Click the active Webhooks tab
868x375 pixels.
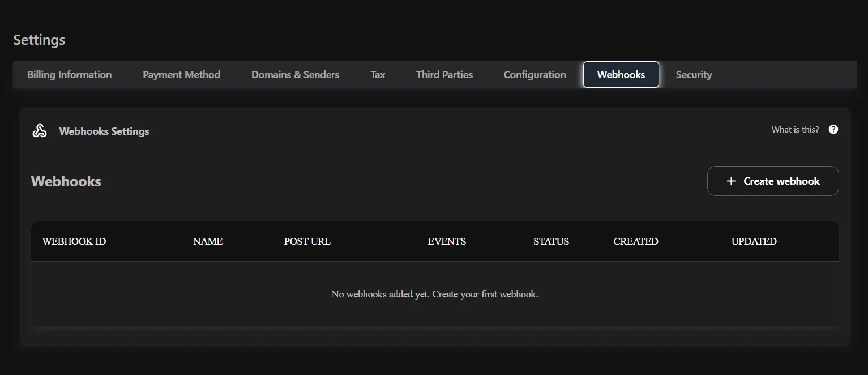621,74
